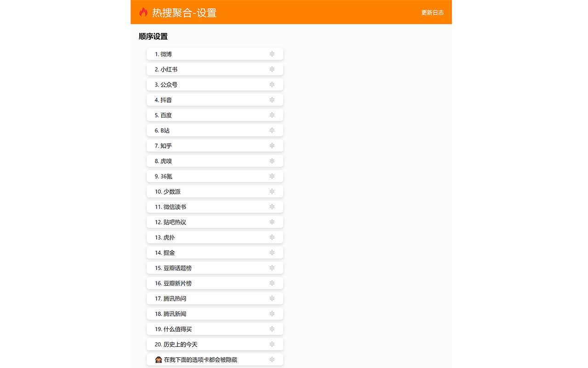Click drag handle icon for 36氪 row
Viewport: 588px width, 368px height.
coord(272,176)
